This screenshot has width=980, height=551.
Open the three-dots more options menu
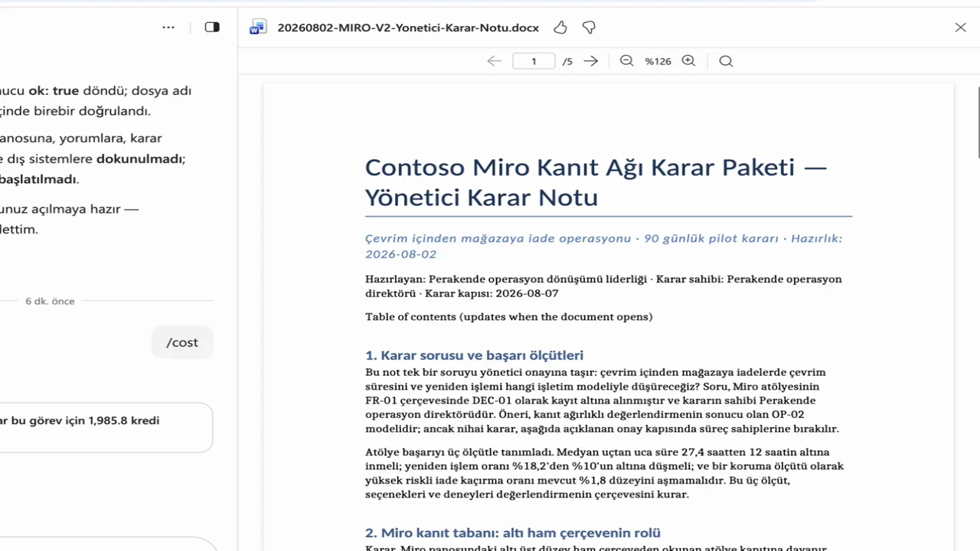pos(168,28)
